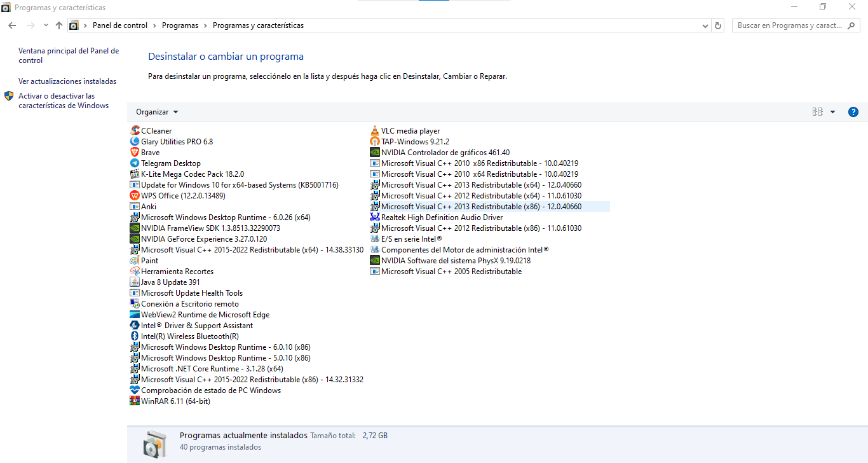Open recent locations dropdown arrow
Screen dimensions: 868x463
[x=46, y=25]
